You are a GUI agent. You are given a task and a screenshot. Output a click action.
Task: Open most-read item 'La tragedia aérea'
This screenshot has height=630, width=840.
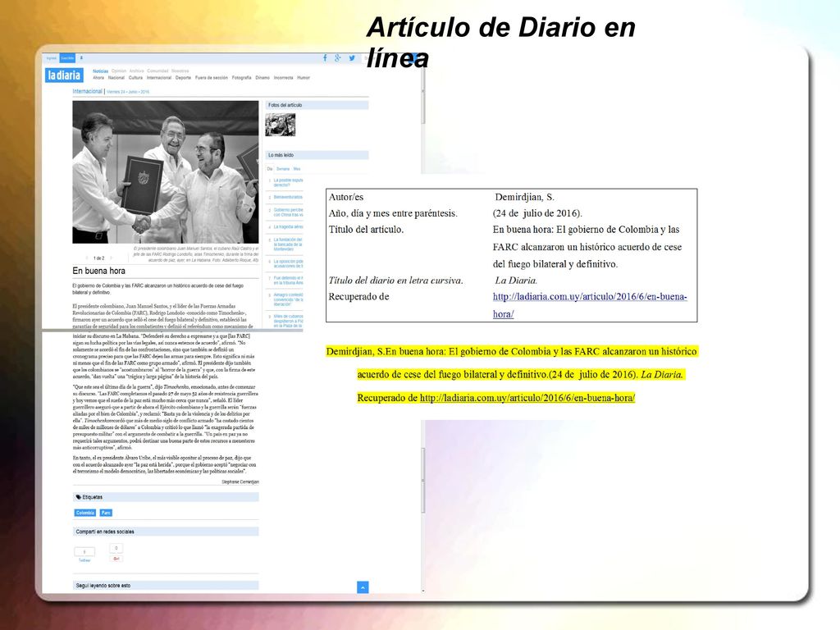(x=288, y=227)
